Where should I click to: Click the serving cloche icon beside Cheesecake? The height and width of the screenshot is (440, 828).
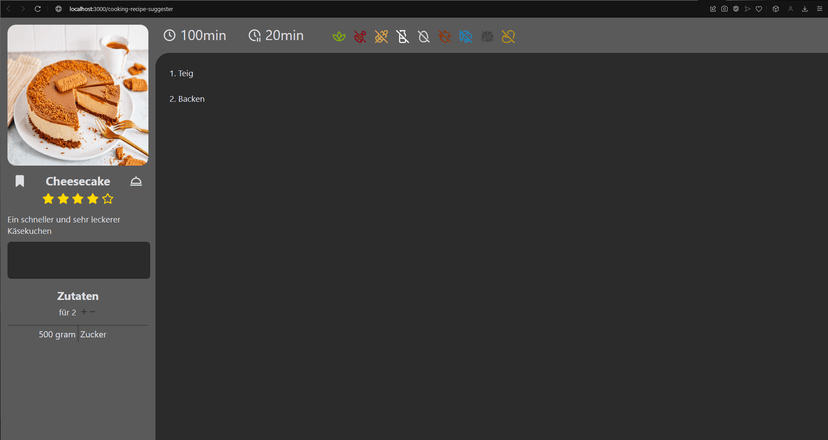tap(136, 181)
